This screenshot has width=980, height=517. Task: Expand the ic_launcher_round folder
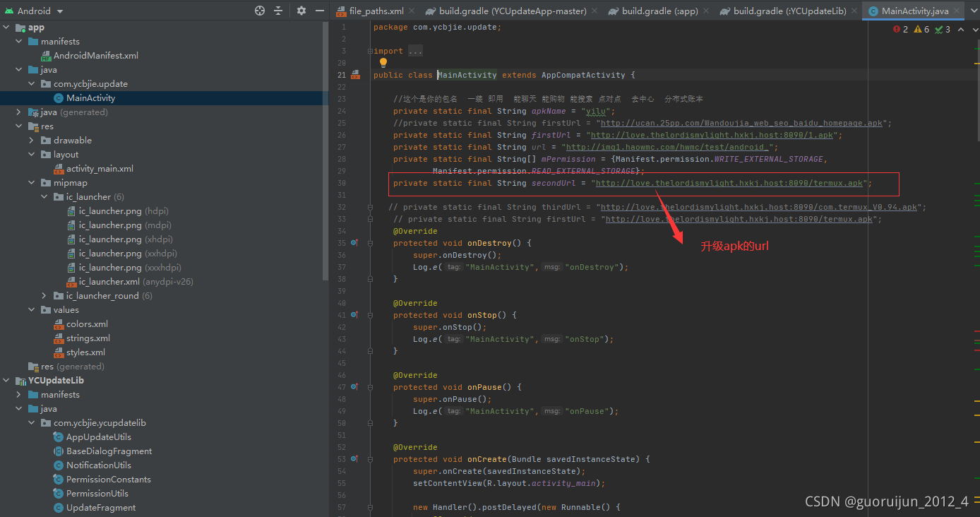click(44, 296)
